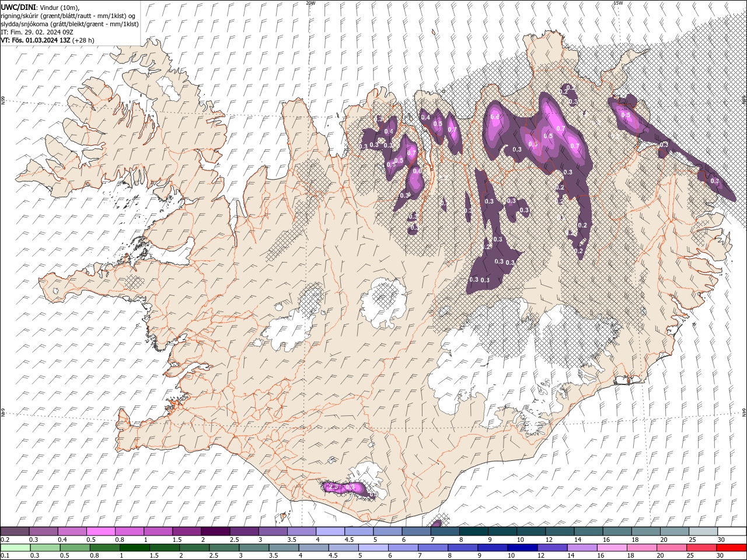Click the 0.1 label under the lower legend
Viewport: 747px width, 560px height.
coord(5,556)
